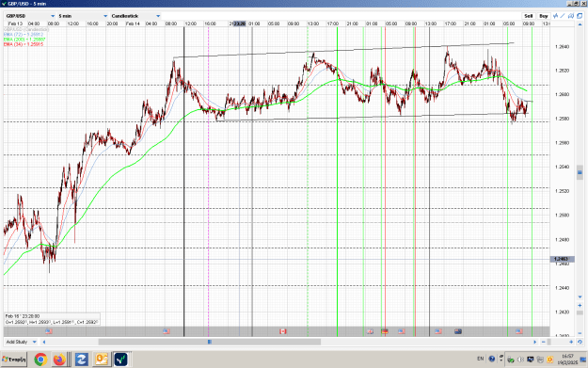588x368 pixels.
Task: Open the chart studies zigzag icon
Action: [x=556, y=16]
